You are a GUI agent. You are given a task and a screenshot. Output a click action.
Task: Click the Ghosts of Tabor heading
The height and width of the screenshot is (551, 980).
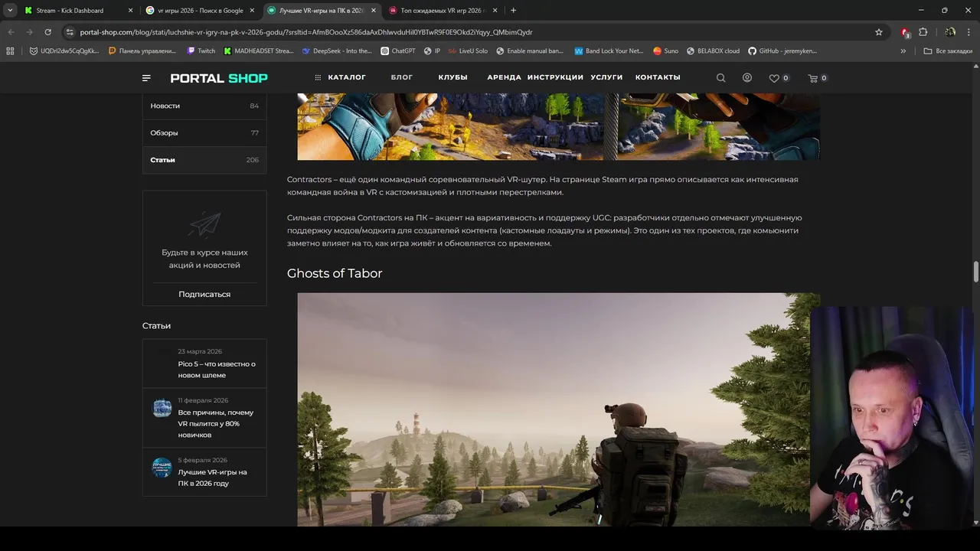(335, 273)
